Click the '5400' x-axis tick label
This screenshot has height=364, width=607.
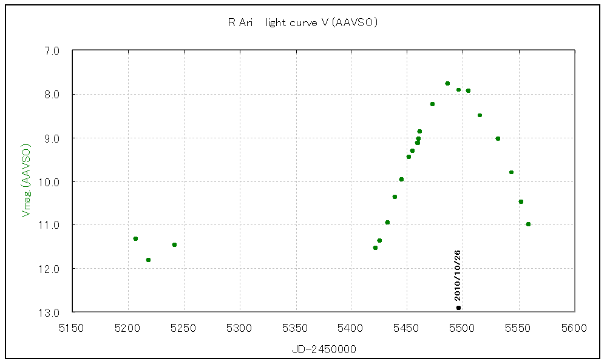[x=351, y=328]
